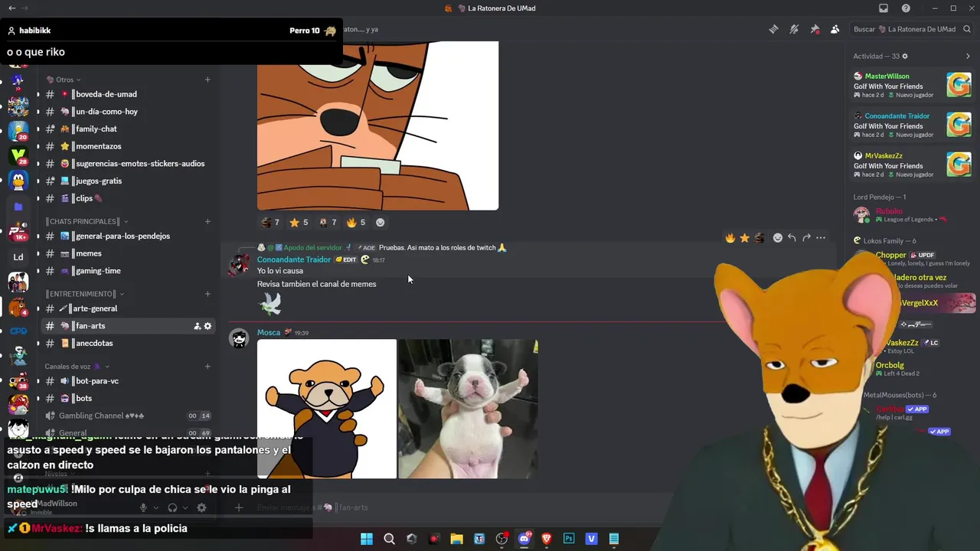Reply to message using hover toolbar arrow
This screenshot has width=980, height=551.
[792, 238]
